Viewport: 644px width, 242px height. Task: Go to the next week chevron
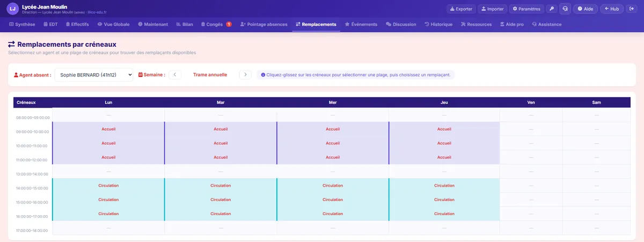tap(245, 75)
